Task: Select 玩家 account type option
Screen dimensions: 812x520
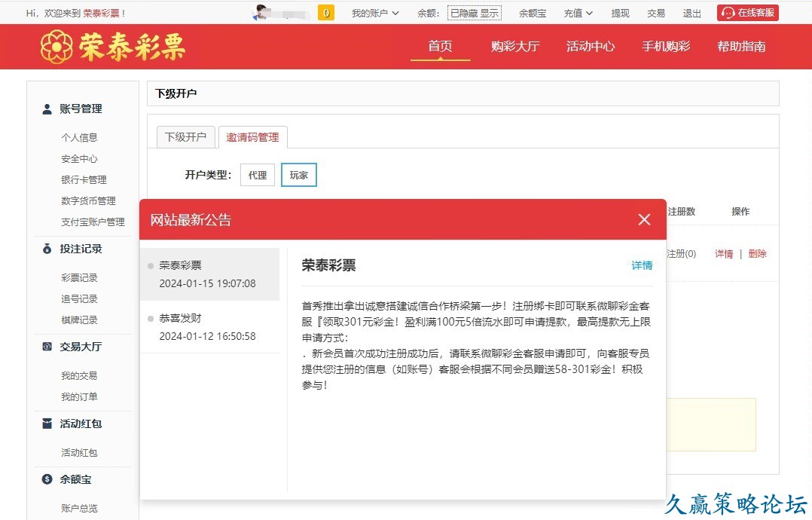Action: coord(299,175)
